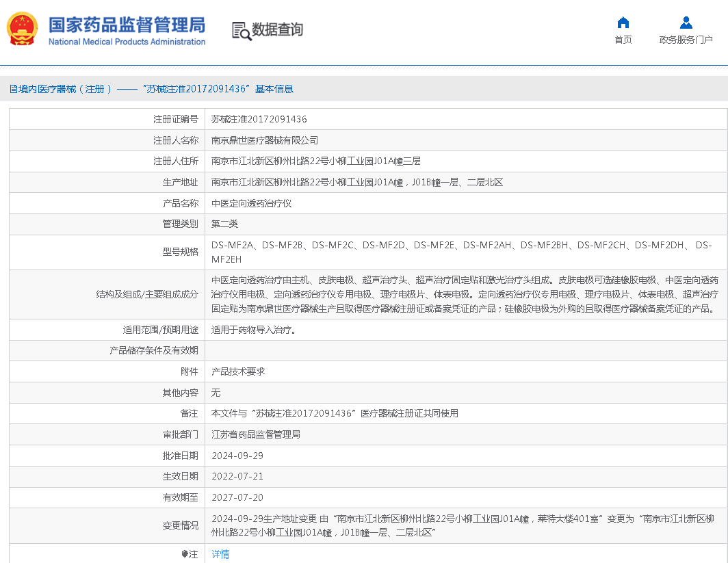The image size is (728, 563).
Task: Select the registration number value 苏械注准20172091436
Action: (x=259, y=119)
